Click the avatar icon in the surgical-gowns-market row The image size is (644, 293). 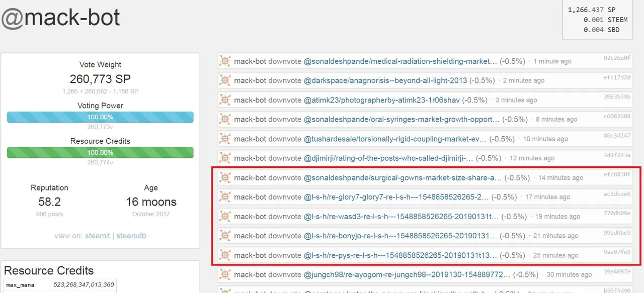225,177
